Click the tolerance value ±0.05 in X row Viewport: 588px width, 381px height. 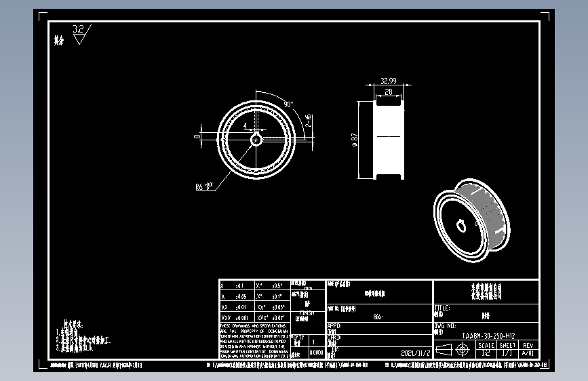point(241,297)
